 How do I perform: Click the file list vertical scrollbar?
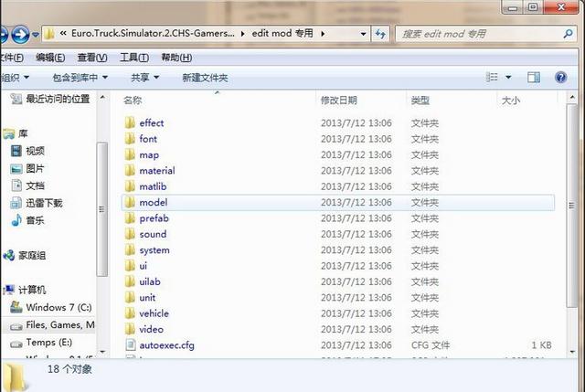tap(571, 206)
